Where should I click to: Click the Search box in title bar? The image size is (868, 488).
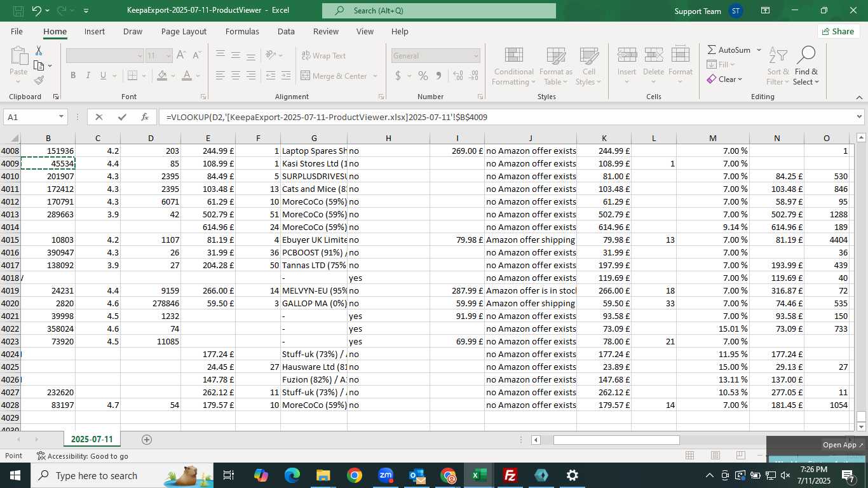439,11
